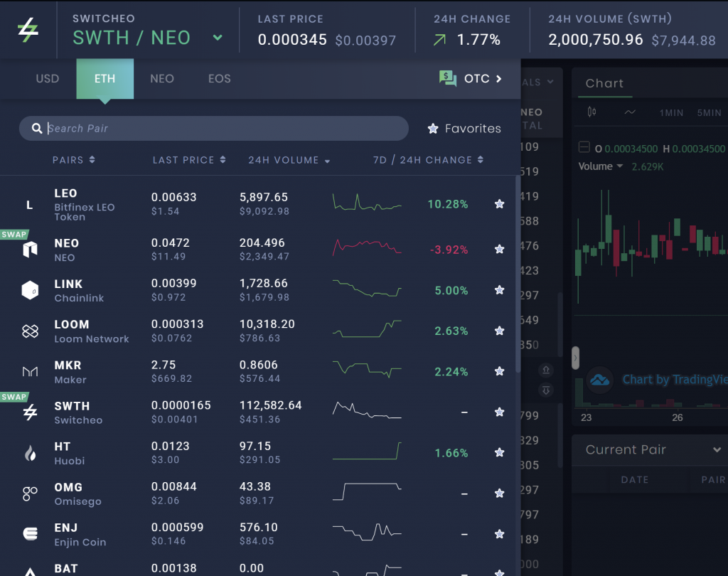
Task: Click the lower order book arrow icon
Action: tap(546, 390)
